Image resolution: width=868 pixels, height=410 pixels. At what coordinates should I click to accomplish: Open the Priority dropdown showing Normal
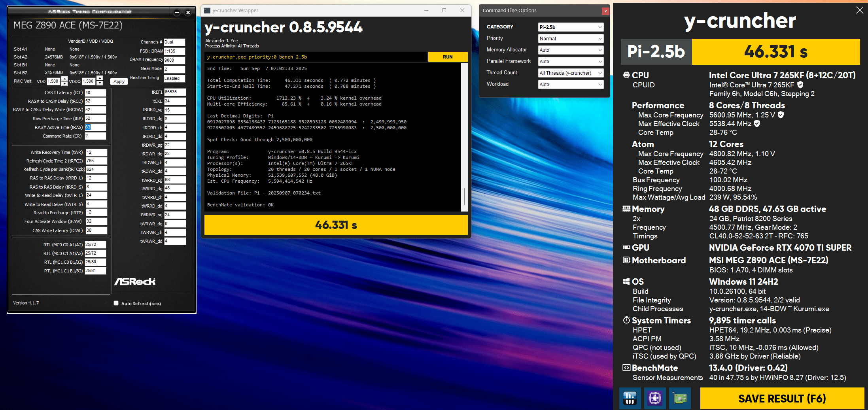571,38
